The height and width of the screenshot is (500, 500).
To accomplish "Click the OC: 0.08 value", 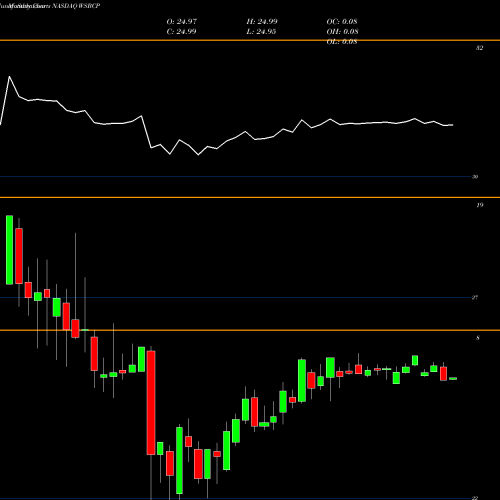I will pyautogui.click(x=342, y=22).
